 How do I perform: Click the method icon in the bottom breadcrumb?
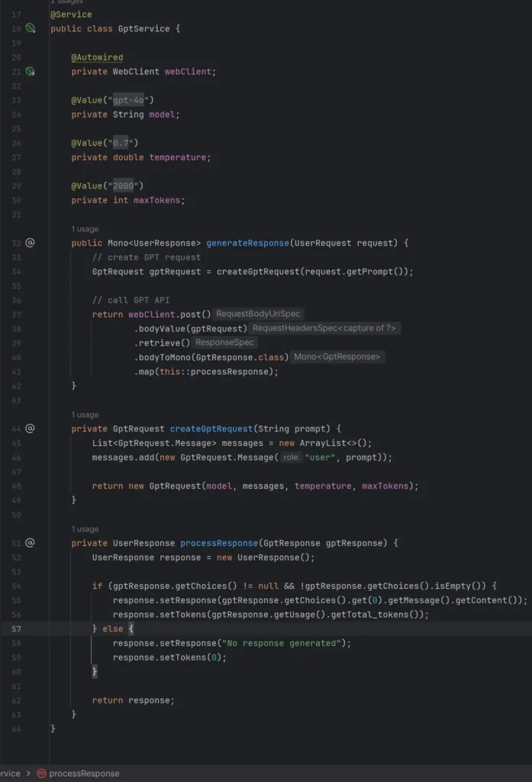point(41,773)
